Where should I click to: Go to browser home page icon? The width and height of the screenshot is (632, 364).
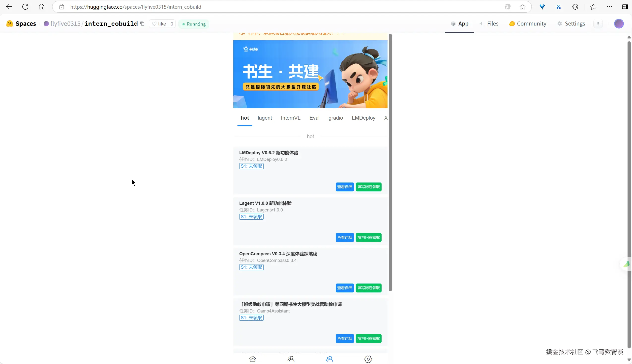42,7
